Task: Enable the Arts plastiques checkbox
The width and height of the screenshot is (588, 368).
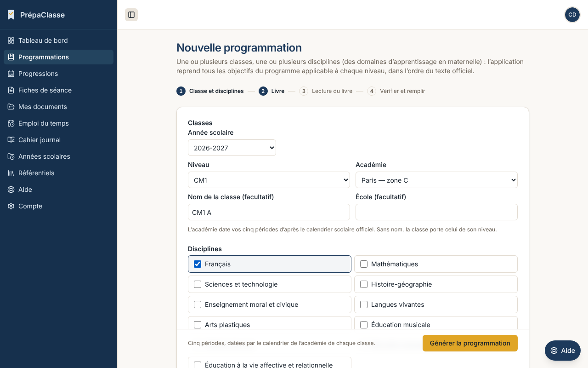Action: pos(198,325)
